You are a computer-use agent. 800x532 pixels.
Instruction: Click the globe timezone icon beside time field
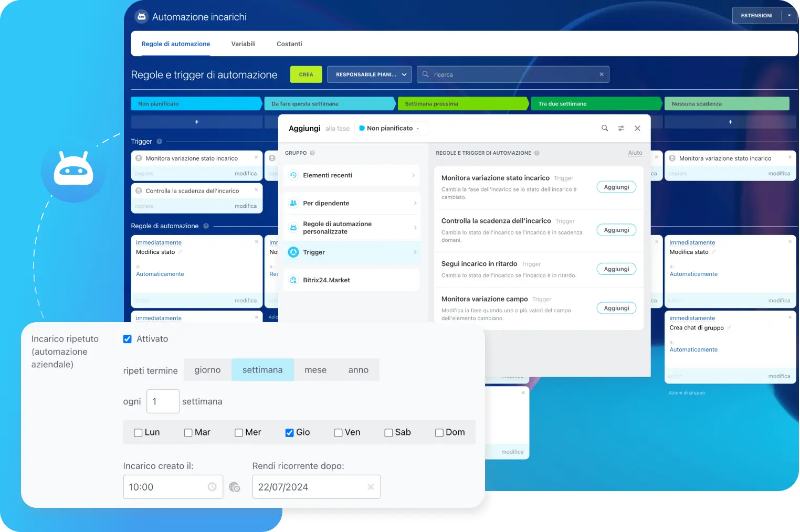235,487
